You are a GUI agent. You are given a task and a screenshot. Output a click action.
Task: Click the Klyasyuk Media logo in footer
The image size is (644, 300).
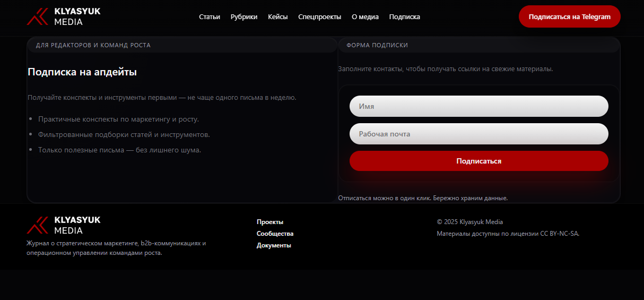pos(64,225)
